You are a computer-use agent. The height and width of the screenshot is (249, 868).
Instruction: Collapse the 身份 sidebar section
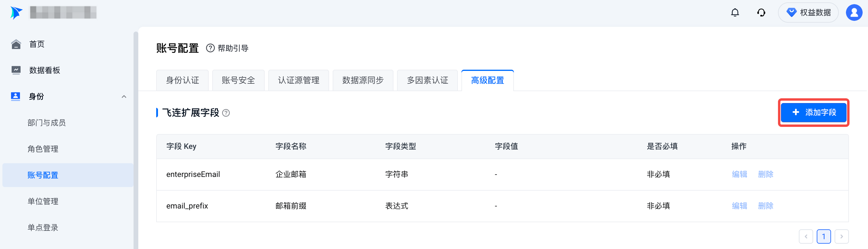[124, 97]
